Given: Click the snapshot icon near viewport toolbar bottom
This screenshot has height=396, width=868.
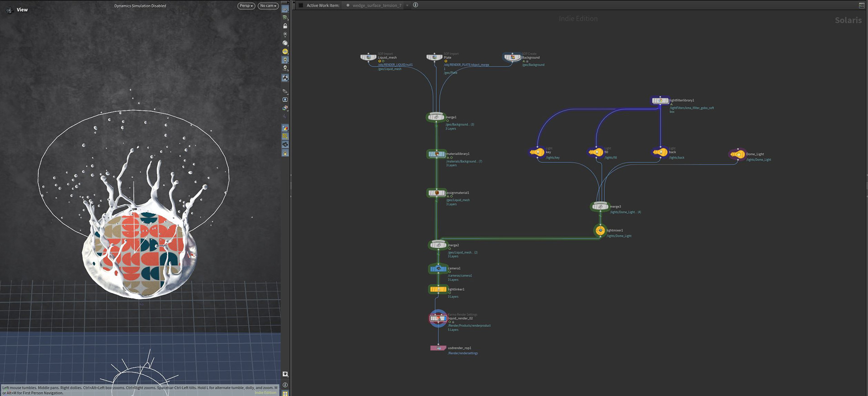Looking at the screenshot, I should pyautogui.click(x=285, y=374).
